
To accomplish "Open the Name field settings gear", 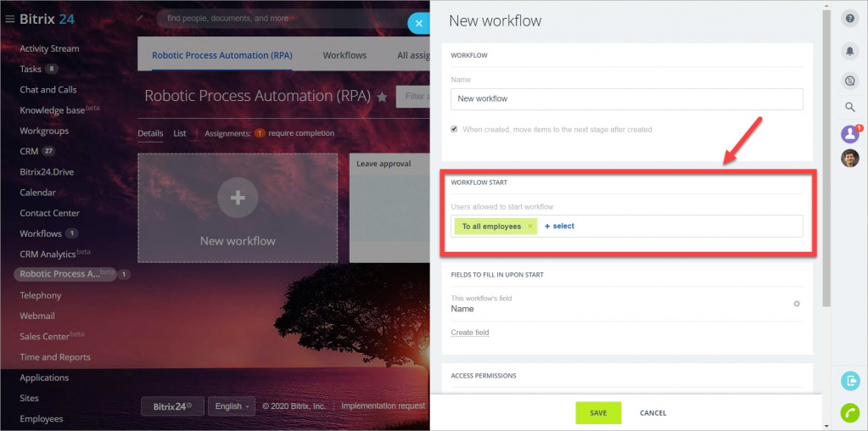I will click(x=797, y=304).
